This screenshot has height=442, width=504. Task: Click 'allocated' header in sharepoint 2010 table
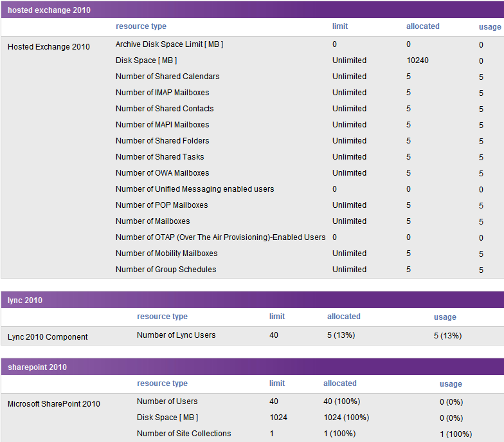339,383
